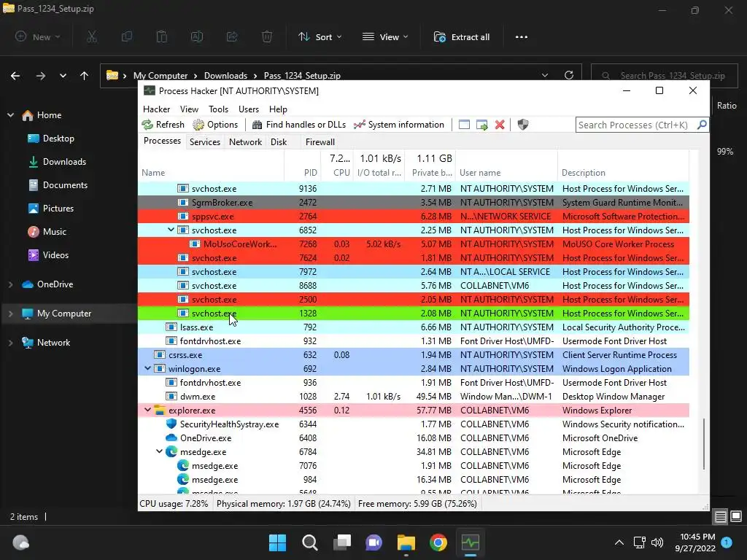Click Extract all button
Image resolution: width=747 pixels, height=560 pixels.
462,37
